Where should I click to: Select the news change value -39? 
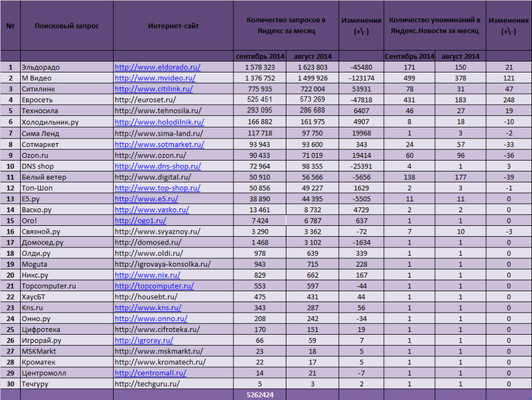[x=509, y=177]
